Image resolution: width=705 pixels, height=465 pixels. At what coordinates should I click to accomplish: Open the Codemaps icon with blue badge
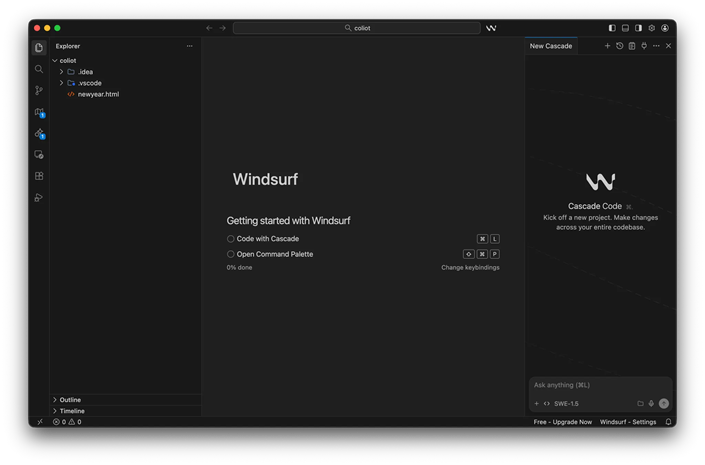point(40,112)
